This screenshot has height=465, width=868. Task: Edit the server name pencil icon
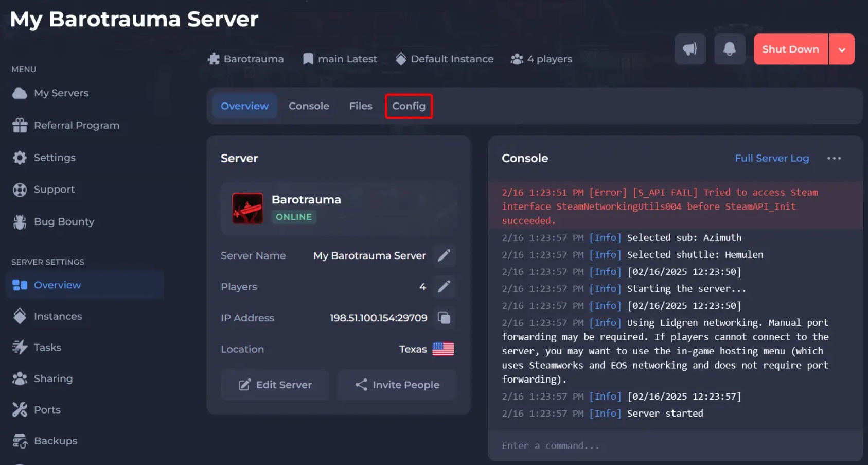click(x=444, y=255)
